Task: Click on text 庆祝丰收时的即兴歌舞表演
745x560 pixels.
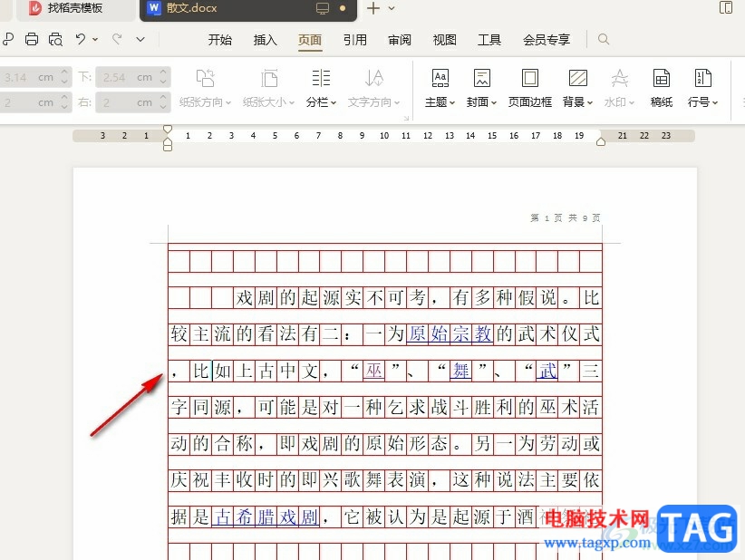Action: [x=298, y=479]
